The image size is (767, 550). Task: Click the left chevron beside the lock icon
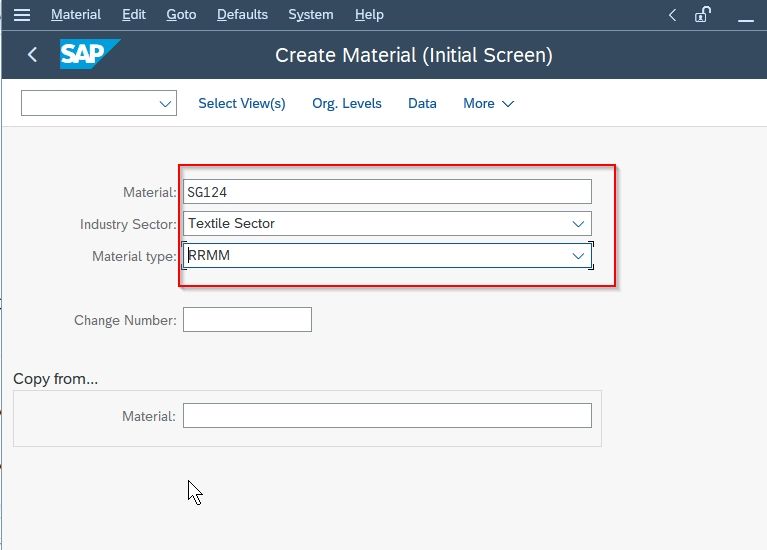tap(673, 15)
